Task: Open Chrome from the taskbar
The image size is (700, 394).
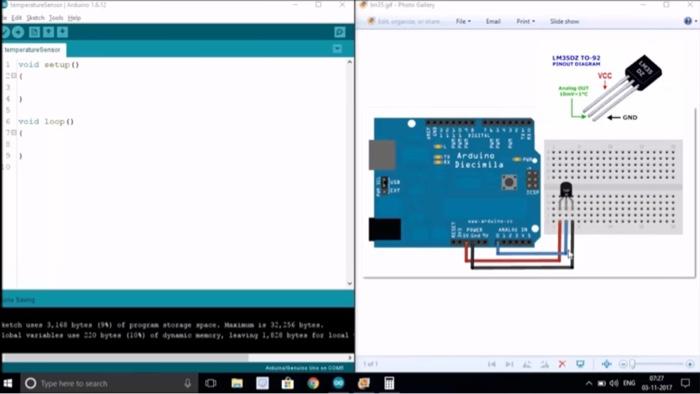Action: pyautogui.click(x=313, y=383)
